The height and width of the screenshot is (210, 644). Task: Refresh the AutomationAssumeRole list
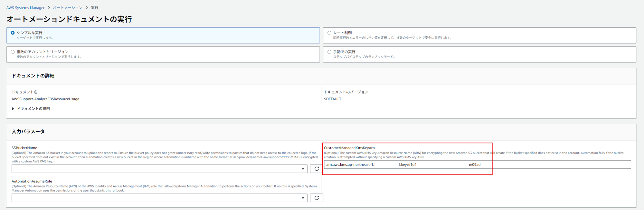[317, 198]
